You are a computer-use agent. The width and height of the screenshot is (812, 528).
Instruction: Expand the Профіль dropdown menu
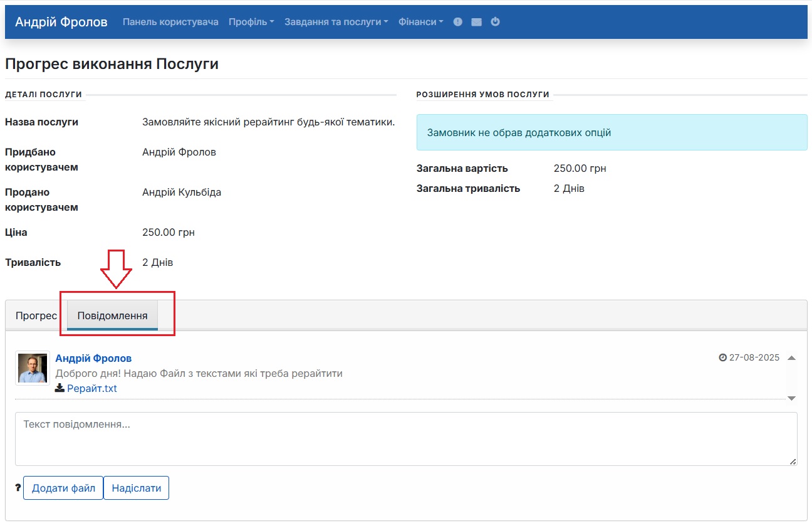(251, 22)
